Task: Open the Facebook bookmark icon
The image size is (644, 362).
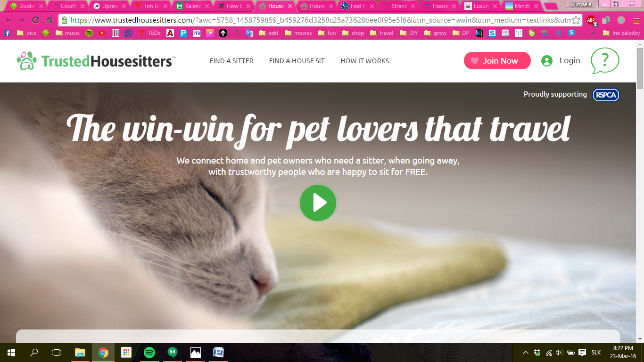Action: pos(7,33)
